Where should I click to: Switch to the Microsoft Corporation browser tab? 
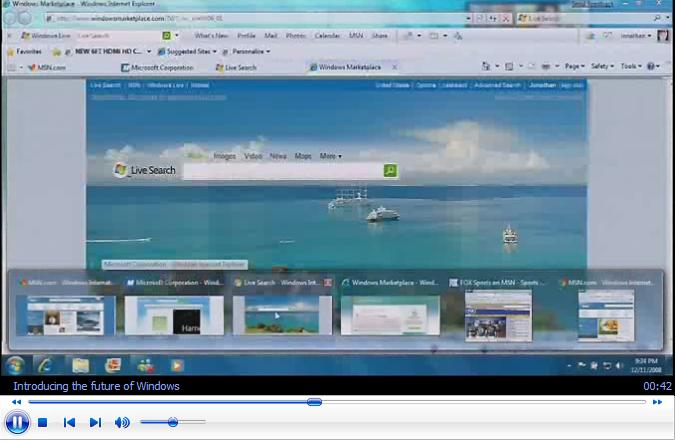click(157, 67)
